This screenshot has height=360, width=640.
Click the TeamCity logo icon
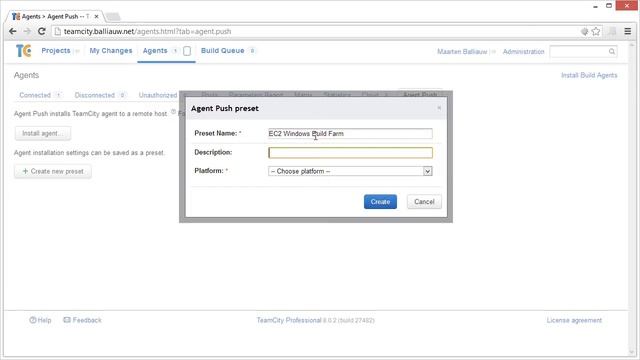(x=23, y=51)
